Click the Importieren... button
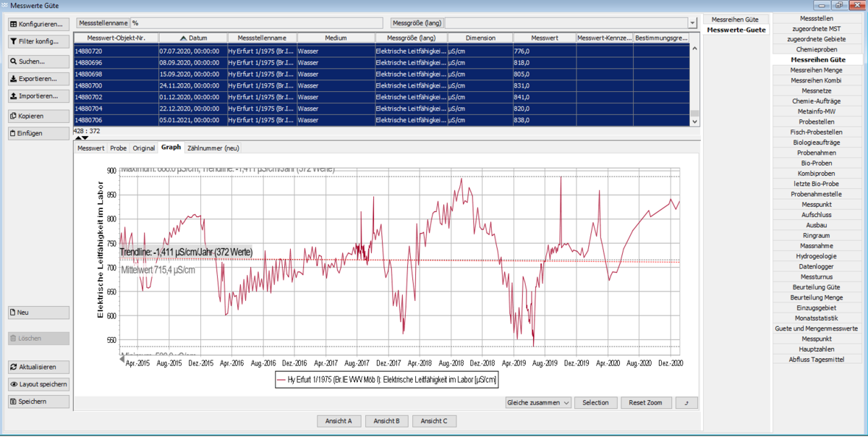868x437 pixels. pos(38,96)
